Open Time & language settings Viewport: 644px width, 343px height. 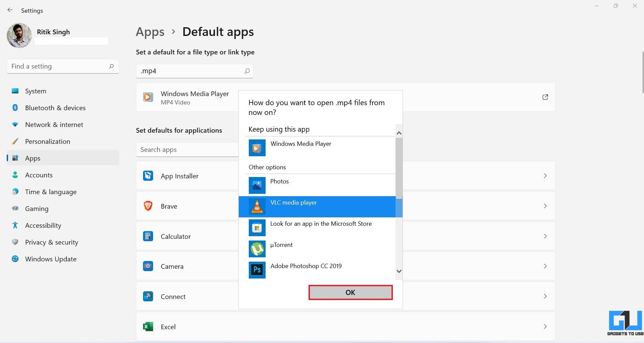click(63, 192)
